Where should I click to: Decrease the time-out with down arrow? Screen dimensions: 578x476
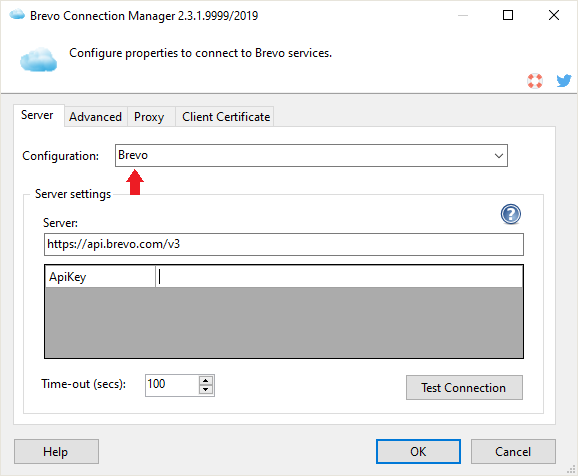click(x=206, y=390)
